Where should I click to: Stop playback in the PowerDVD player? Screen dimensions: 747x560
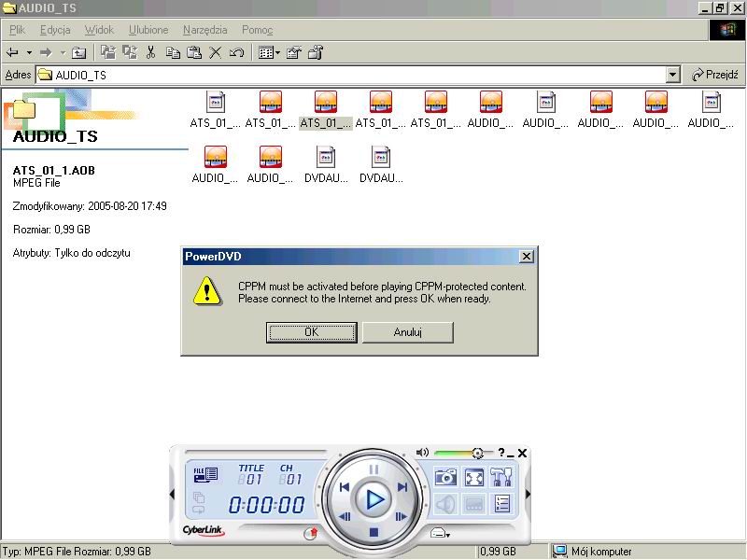[x=374, y=532]
